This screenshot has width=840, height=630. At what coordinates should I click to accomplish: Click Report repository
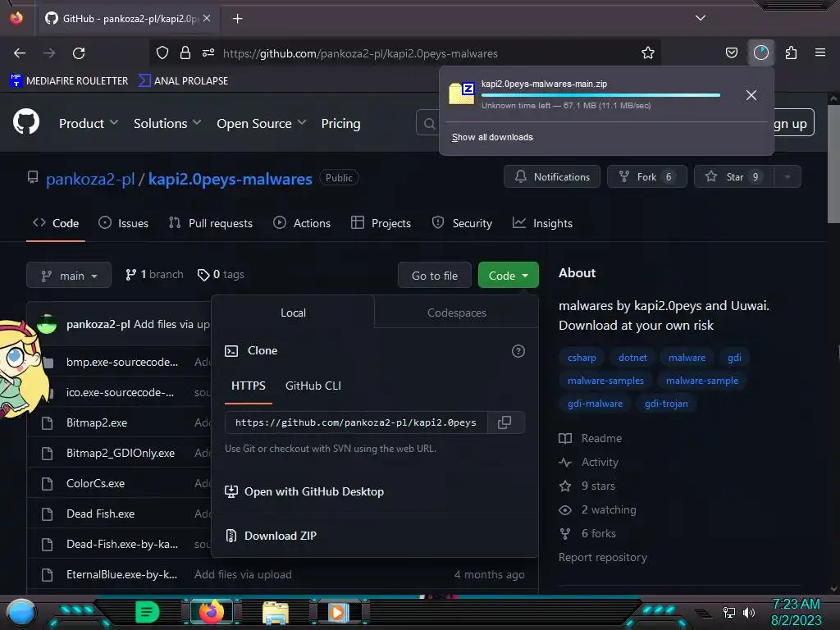(x=603, y=557)
